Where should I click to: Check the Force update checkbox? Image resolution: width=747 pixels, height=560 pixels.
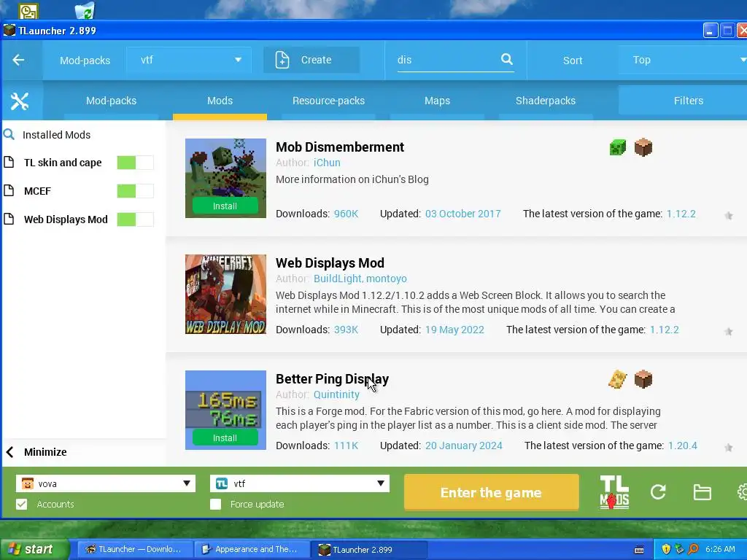(x=215, y=505)
